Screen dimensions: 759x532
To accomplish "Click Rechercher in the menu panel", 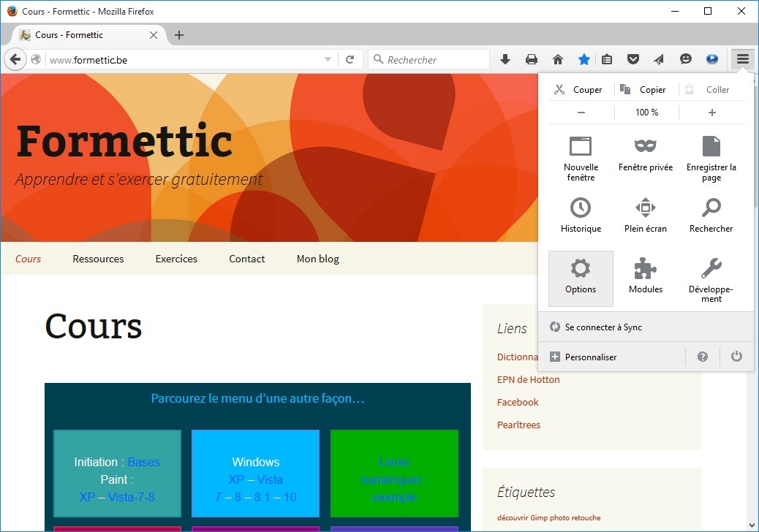I will click(x=711, y=216).
